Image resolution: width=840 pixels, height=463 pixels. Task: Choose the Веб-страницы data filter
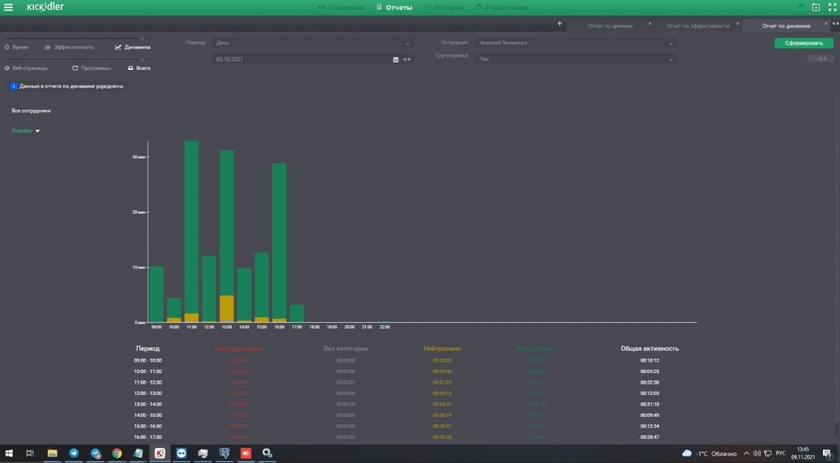[26, 68]
